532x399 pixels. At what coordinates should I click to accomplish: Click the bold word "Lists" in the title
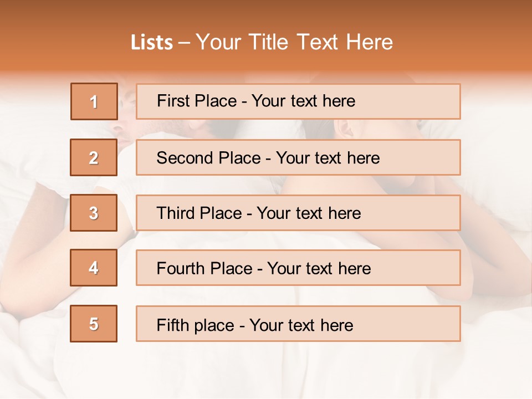pyautogui.click(x=151, y=43)
